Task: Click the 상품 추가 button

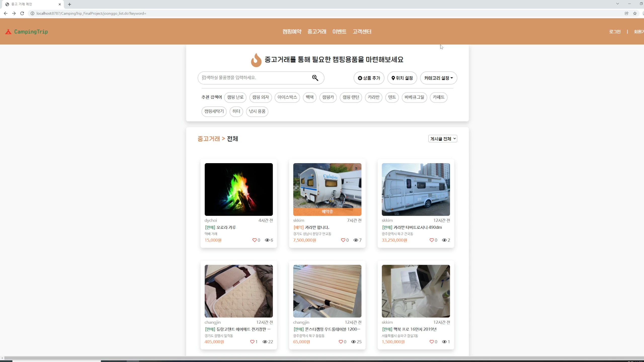Action: point(369,78)
